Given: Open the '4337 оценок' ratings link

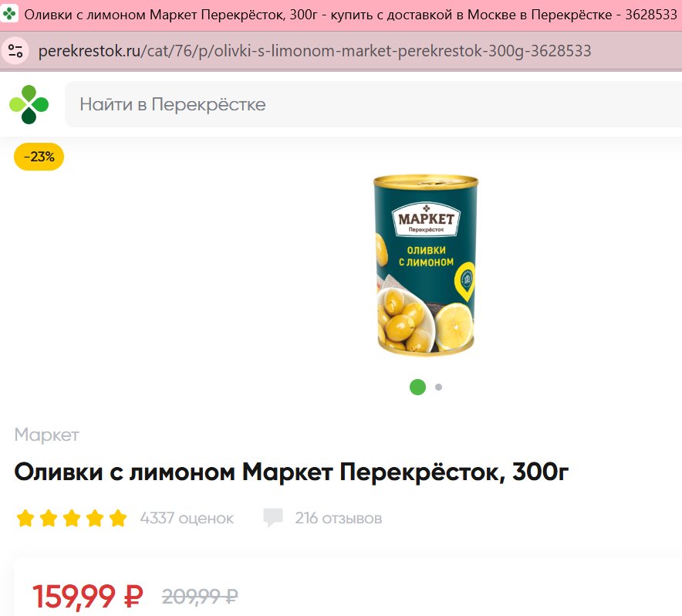Looking at the screenshot, I should point(187,518).
